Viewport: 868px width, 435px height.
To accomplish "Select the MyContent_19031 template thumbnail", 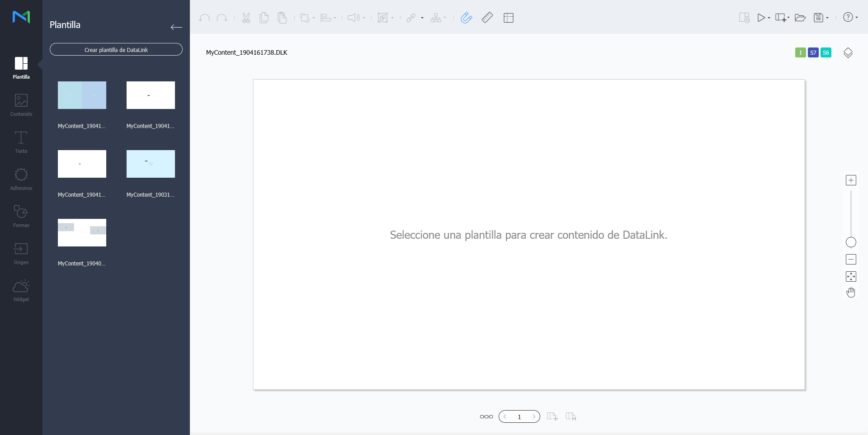I will (x=151, y=164).
